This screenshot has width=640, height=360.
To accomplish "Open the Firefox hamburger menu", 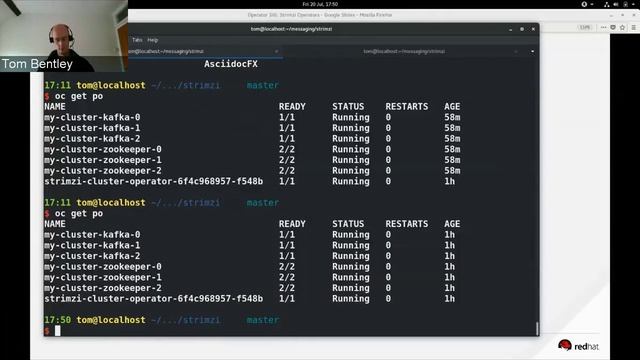I will (633, 27).
